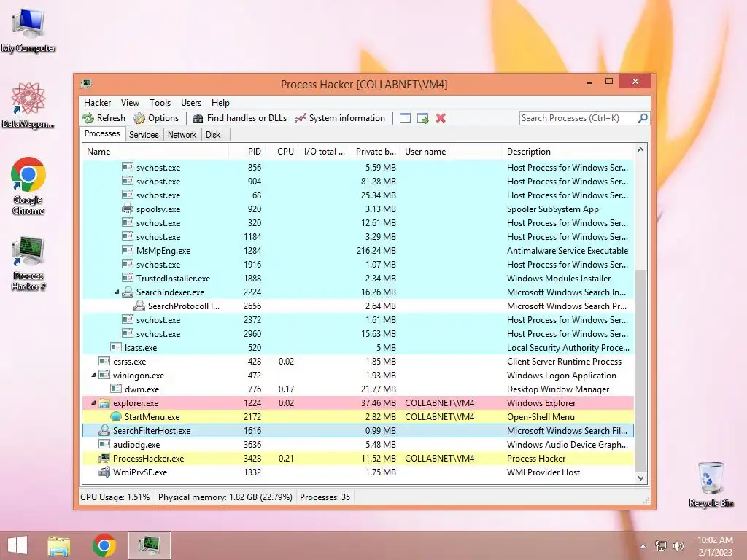Screen dimensions: 747x560
Task: Select the dwm.exe process row
Action: [358, 389]
